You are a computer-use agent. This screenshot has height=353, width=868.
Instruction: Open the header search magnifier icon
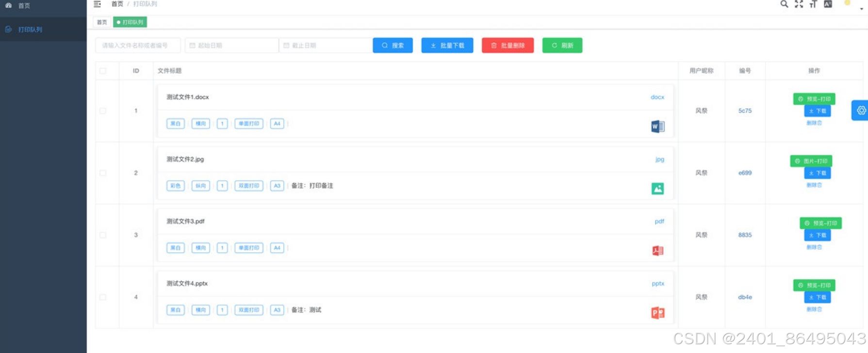point(784,4)
